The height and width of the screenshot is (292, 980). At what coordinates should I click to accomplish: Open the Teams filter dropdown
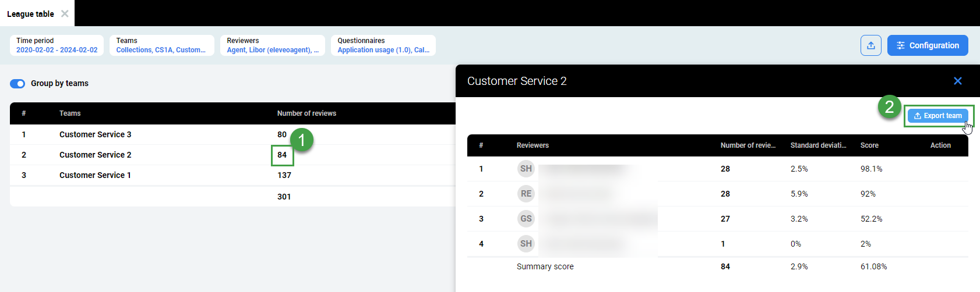click(161, 45)
